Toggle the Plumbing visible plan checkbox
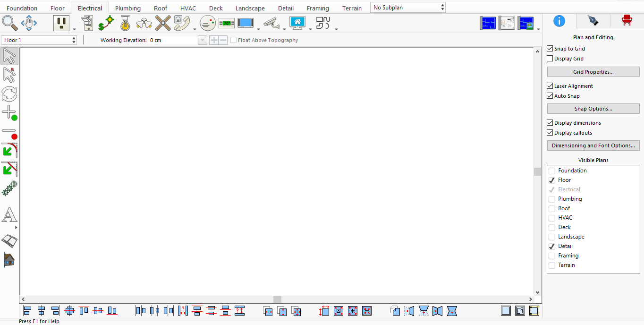This screenshot has width=644, height=325. 552,199
